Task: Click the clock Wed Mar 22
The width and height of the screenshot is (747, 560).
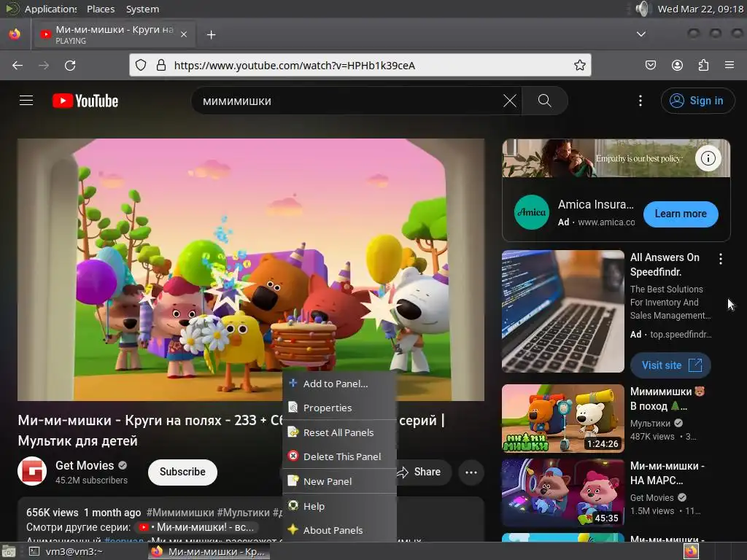Action: [x=700, y=9]
